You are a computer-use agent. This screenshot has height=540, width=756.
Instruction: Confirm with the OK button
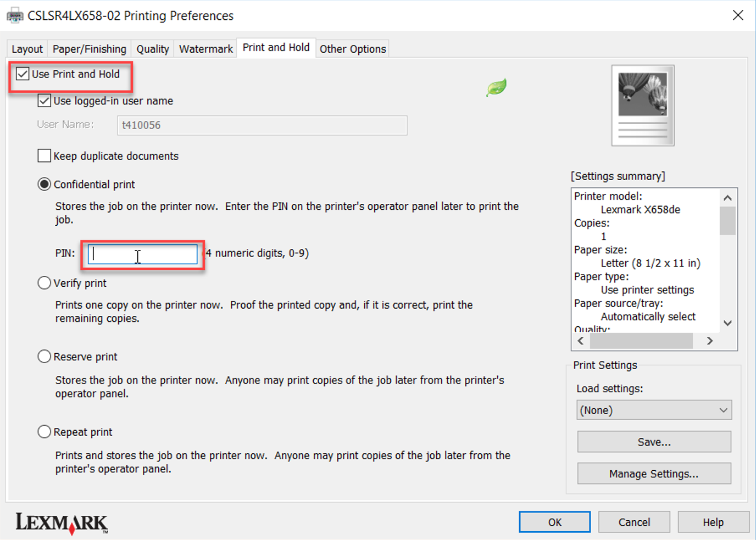coord(555,522)
